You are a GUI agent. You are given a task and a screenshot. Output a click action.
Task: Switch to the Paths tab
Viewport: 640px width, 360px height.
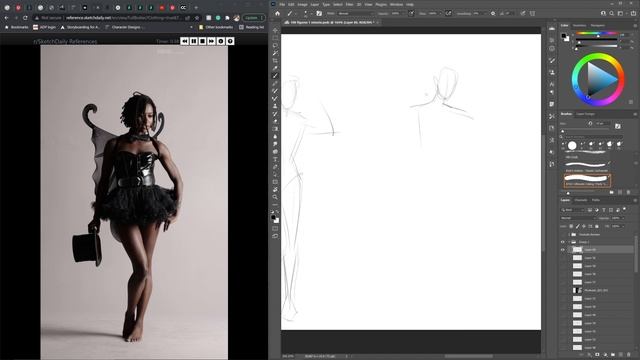[x=596, y=200]
